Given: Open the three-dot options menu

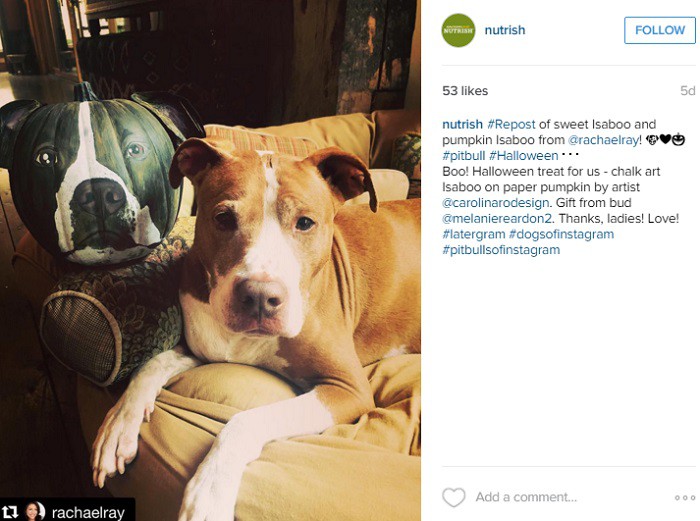Looking at the screenshot, I should [x=685, y=497].
